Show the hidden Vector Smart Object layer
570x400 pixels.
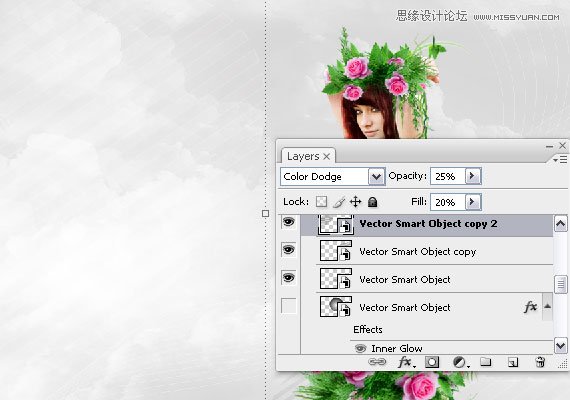pos(289,306)
